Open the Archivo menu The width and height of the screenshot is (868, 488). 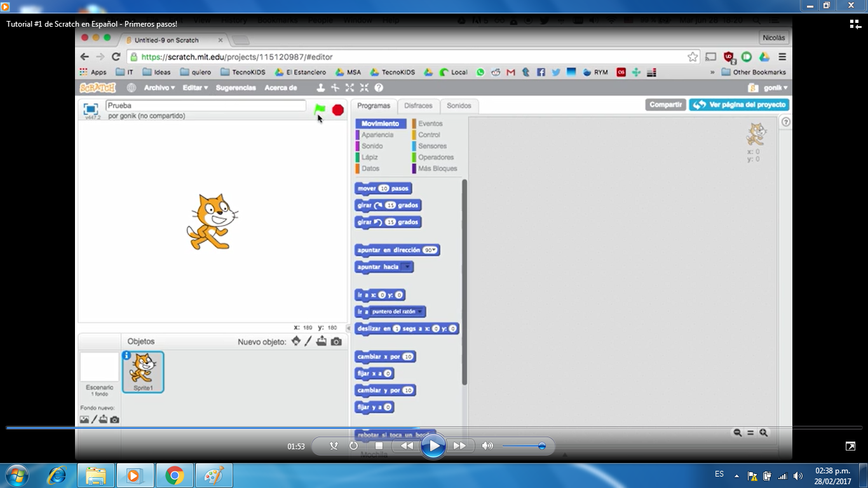tap(158, 87)
